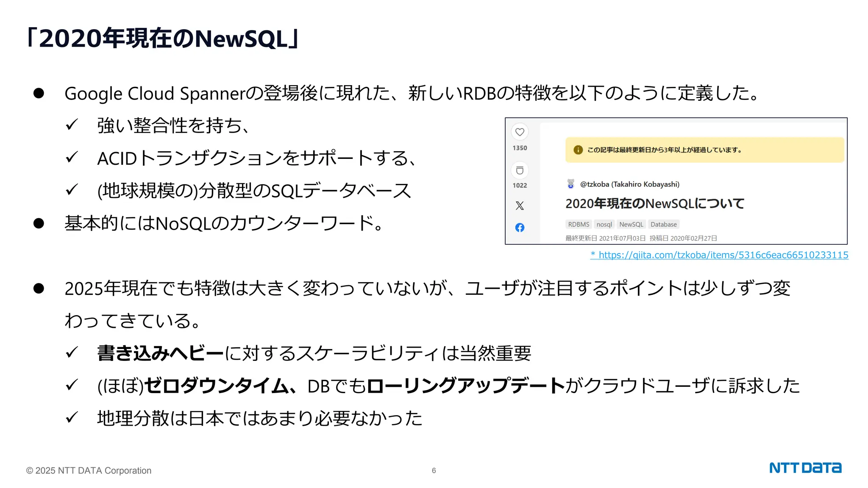Viewport: 868px width, 488px height.
Task: Click the last-updated date 2021年07月03日
Action: click(x=622, y=238)
